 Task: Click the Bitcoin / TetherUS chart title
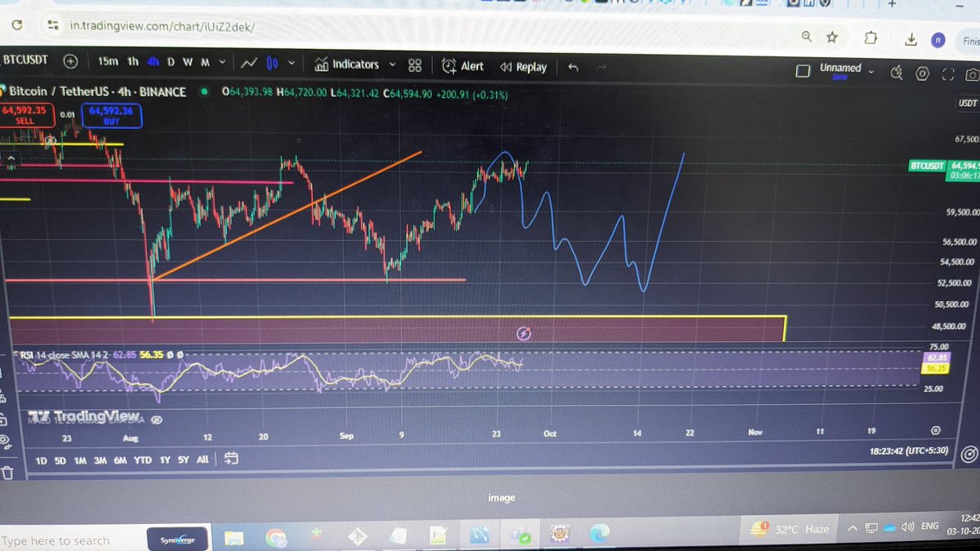click(x=97, y=92)
